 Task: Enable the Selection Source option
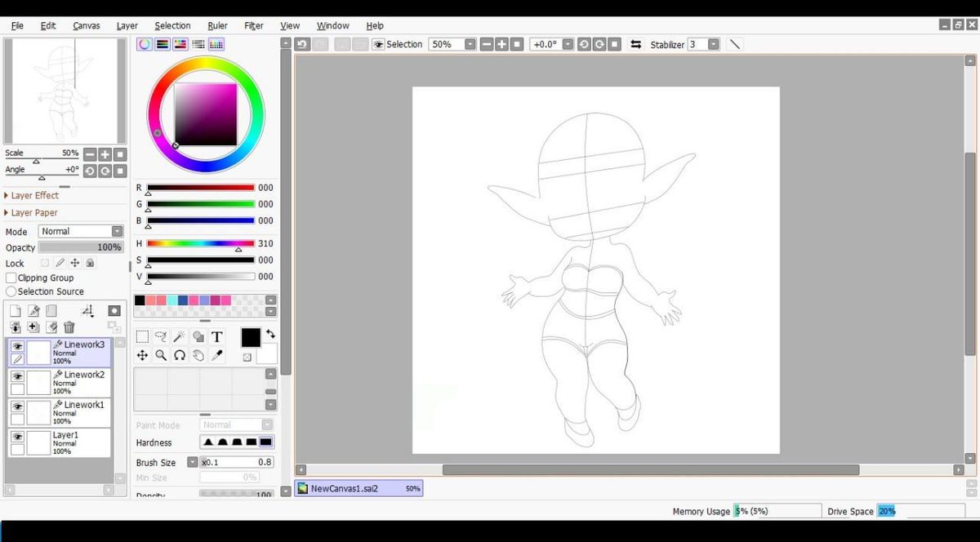(11, 291)
